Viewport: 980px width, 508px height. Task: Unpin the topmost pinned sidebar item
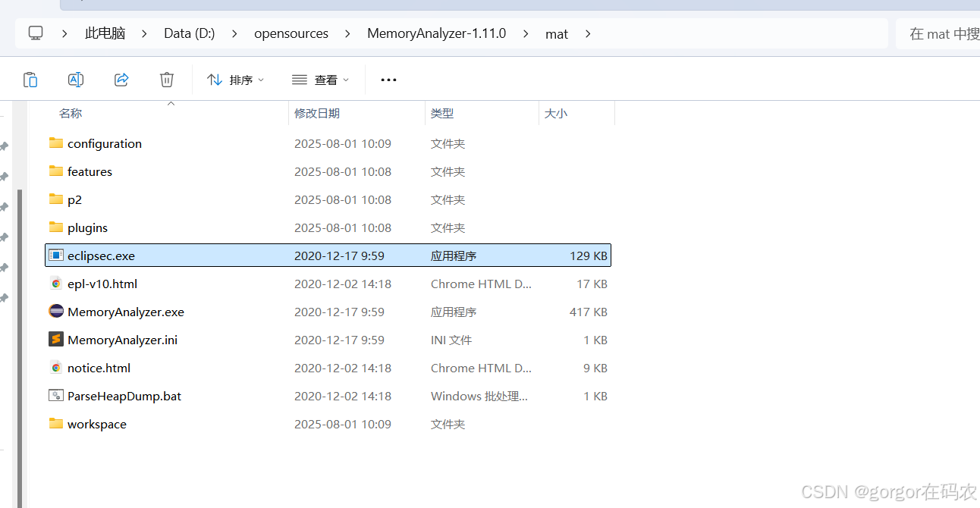tap(3, 148)
